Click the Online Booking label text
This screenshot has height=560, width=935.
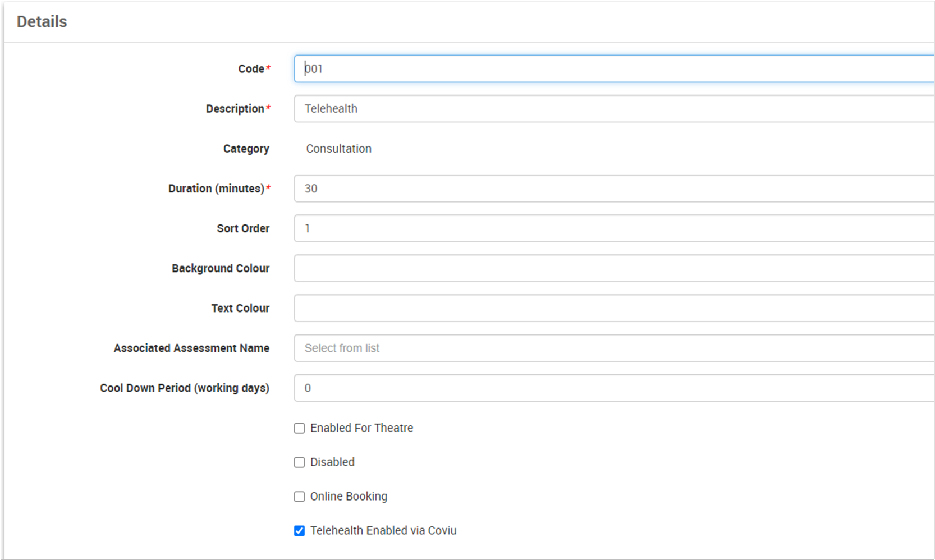tap(349, 497)
